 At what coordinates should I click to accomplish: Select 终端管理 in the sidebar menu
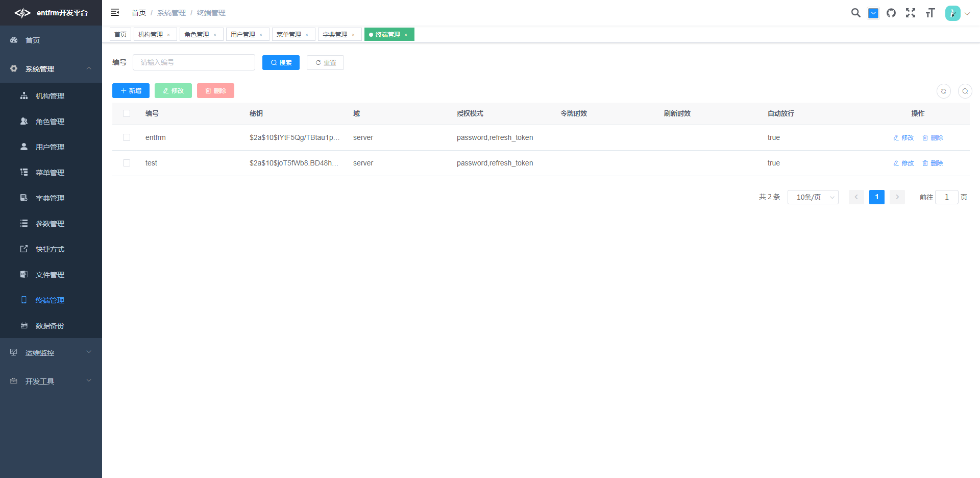tap(51, 300)
